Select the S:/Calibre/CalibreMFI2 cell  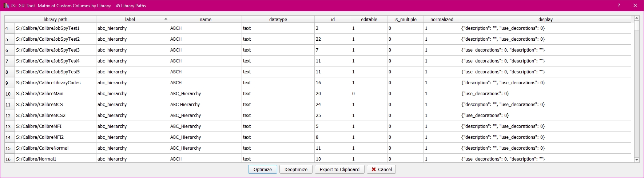click(x=55, y=137)
